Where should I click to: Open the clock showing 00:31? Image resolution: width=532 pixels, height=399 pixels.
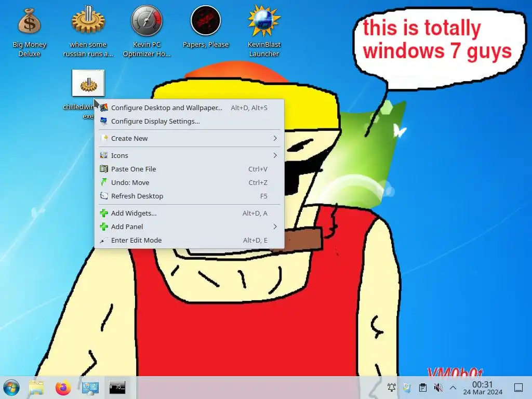point(483,388)
